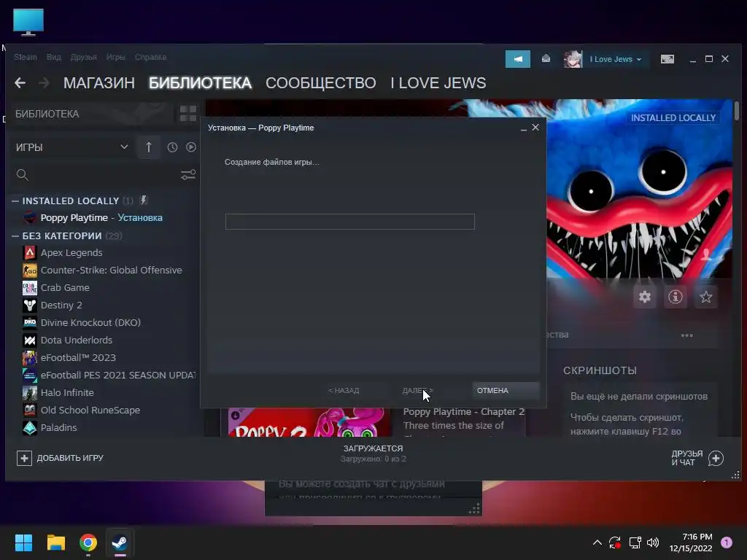Go to the Магазин tab
The height and width of the screenshot is (560, 747).
coord(99,83)
